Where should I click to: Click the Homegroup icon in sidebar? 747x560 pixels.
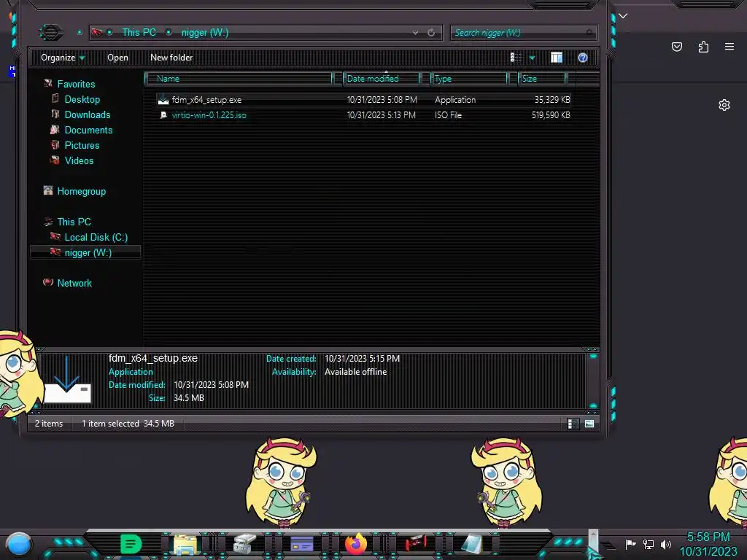click(x=48, y=190)
